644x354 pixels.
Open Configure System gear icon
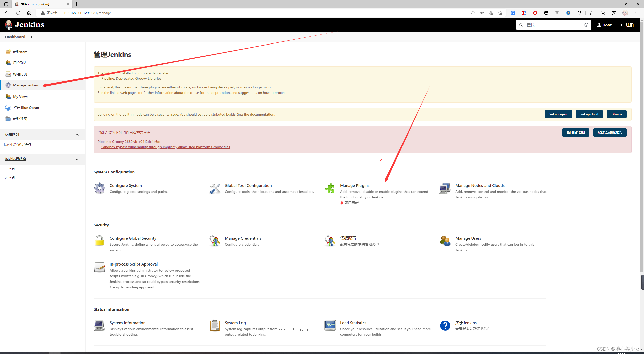(x=100, y=188)
